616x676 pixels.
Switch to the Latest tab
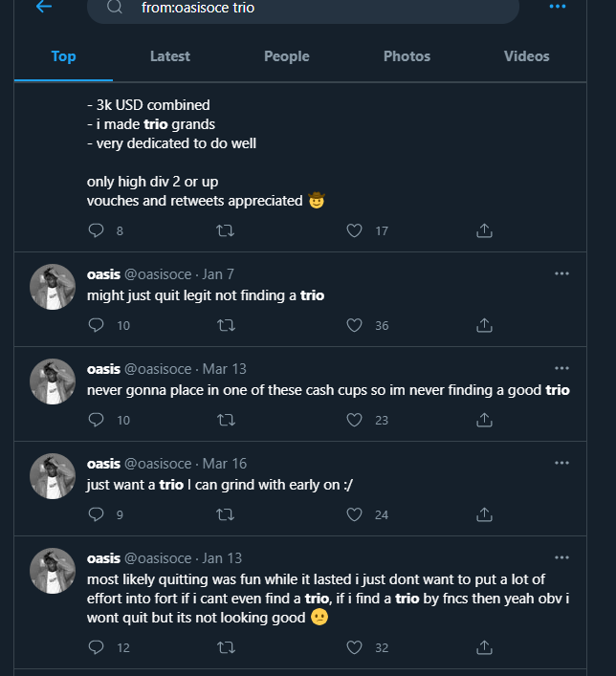click(x=170, y=56)
